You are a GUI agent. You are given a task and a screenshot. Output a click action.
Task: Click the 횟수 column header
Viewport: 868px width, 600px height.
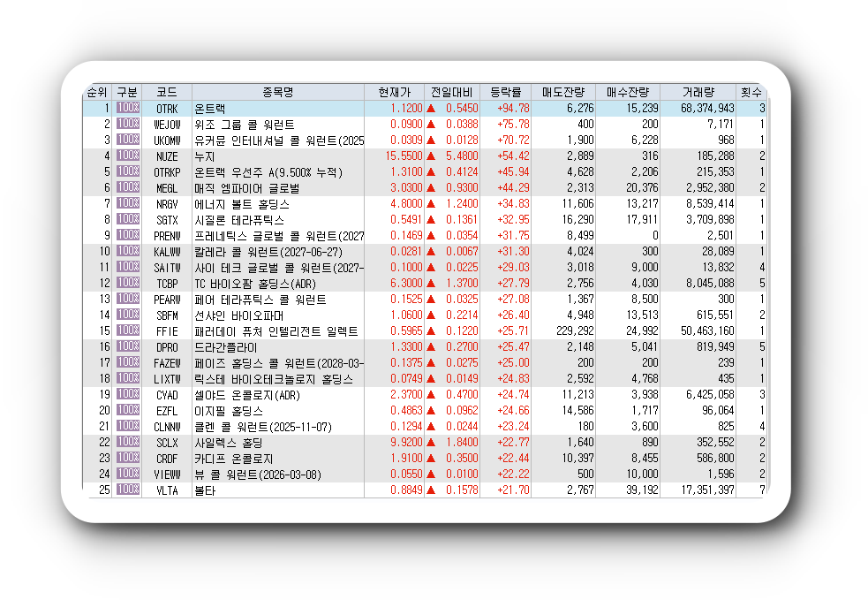pos(751,92)
